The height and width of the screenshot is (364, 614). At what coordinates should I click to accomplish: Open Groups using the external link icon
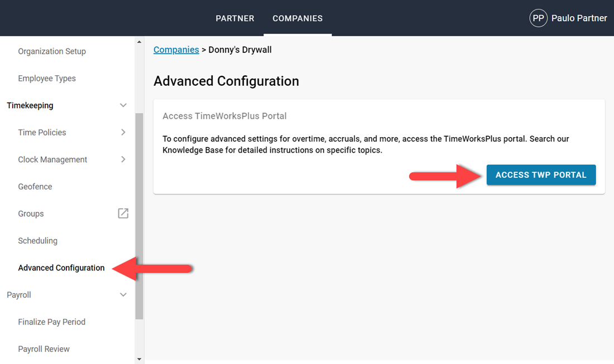pos(123,213)
